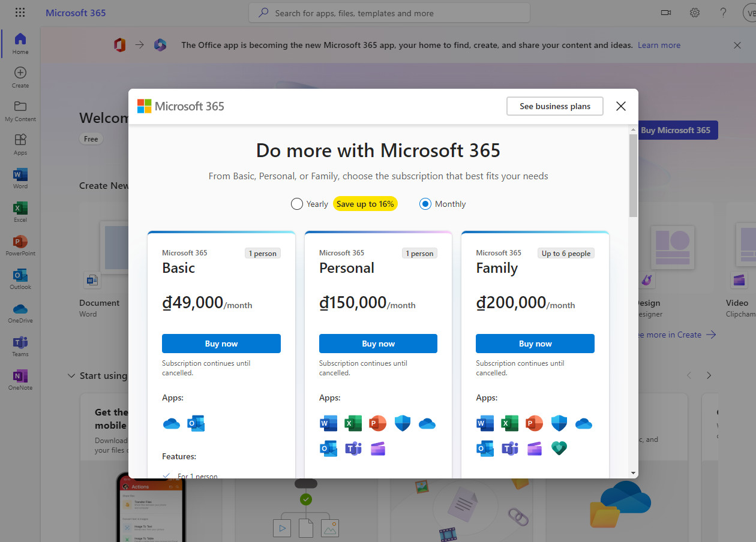Viewport: 756px width, 542px height.
Task: Open settings gear in header
Action: [x=695, y=13]
